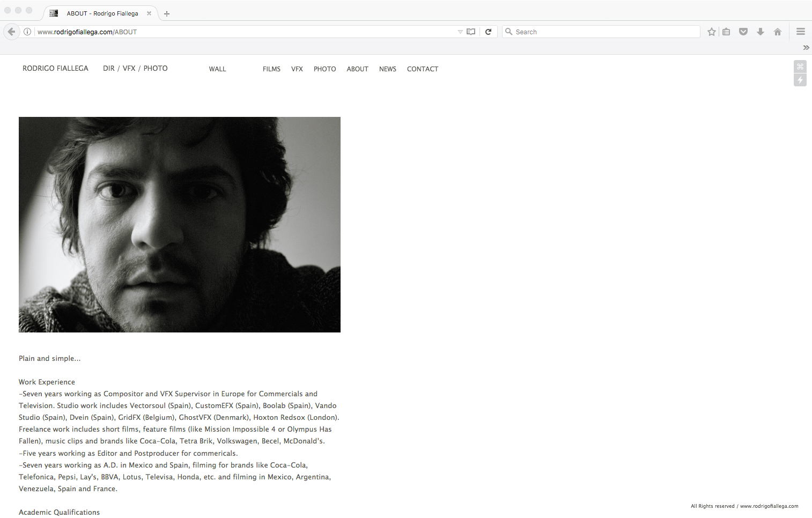
Task: Go back using the browser back arrow
Action: pyautogui.click(x=11, y=32)
